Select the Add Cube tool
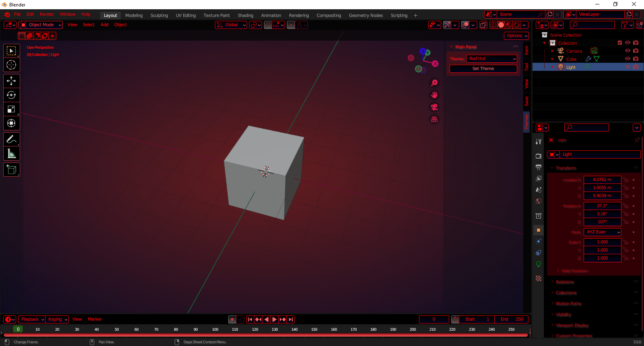Screen dimensions: 644x346 tap(11, 170)
